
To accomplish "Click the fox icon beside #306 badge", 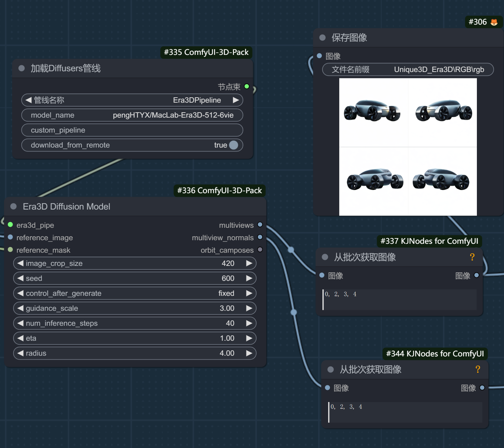I will click(x=494, y=22).
